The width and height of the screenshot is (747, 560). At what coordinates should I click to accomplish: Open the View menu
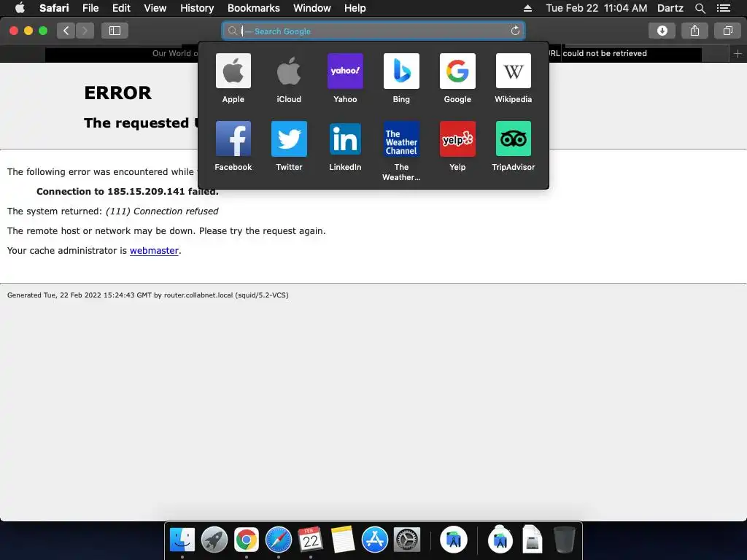coord(155,8)
